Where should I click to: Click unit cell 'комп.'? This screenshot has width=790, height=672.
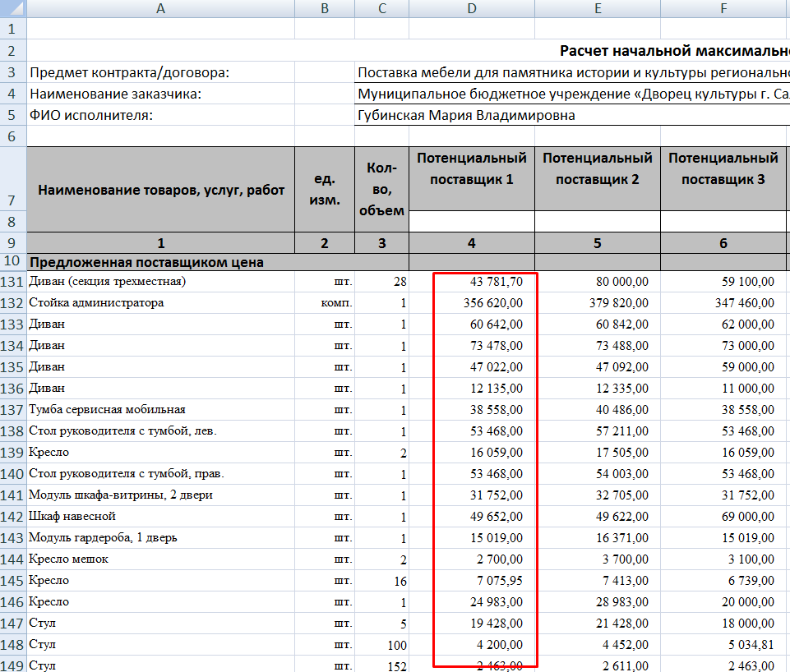click(x=325, y=302)
